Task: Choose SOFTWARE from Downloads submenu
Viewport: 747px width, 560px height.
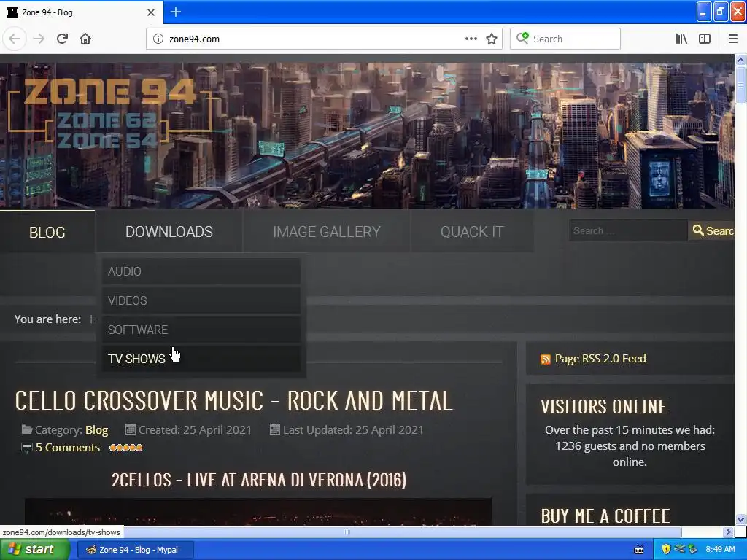Action: coord(201,330)
